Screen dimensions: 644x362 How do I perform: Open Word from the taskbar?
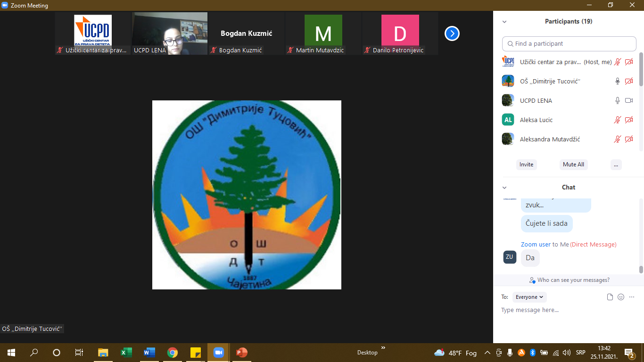click(x=149, y=353)
